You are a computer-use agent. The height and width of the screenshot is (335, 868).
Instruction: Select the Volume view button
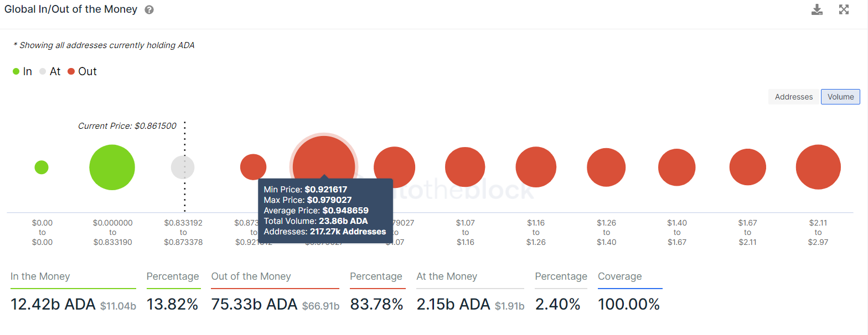click(840, 97)
